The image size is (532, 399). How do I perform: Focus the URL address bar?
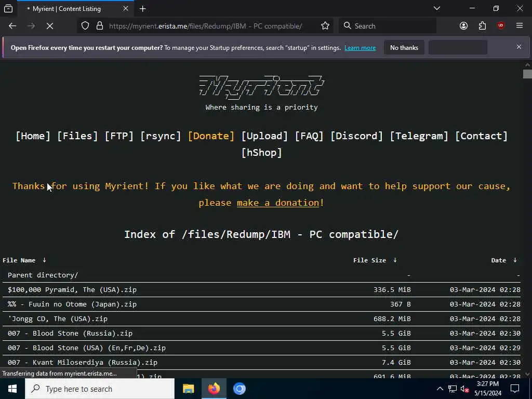click(205, 26)
